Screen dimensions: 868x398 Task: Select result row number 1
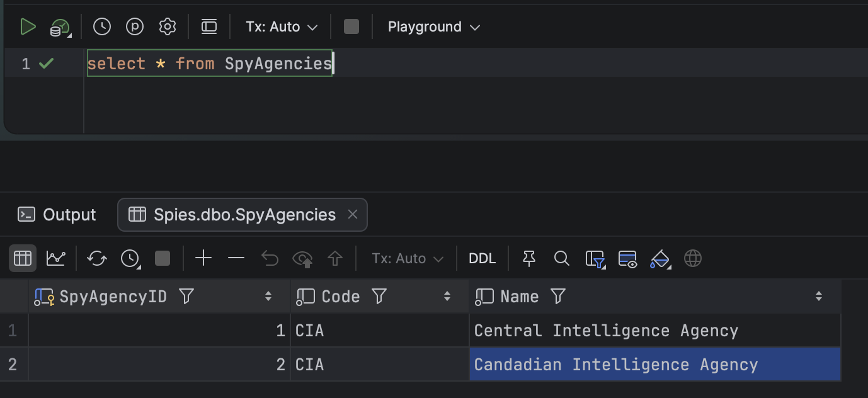pyautogui.click(x=13, y=331)
